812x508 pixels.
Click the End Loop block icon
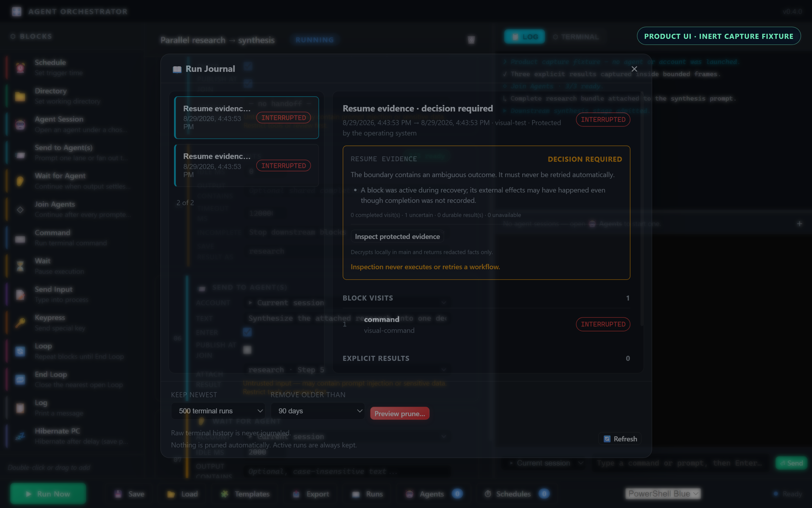(20, 380)
